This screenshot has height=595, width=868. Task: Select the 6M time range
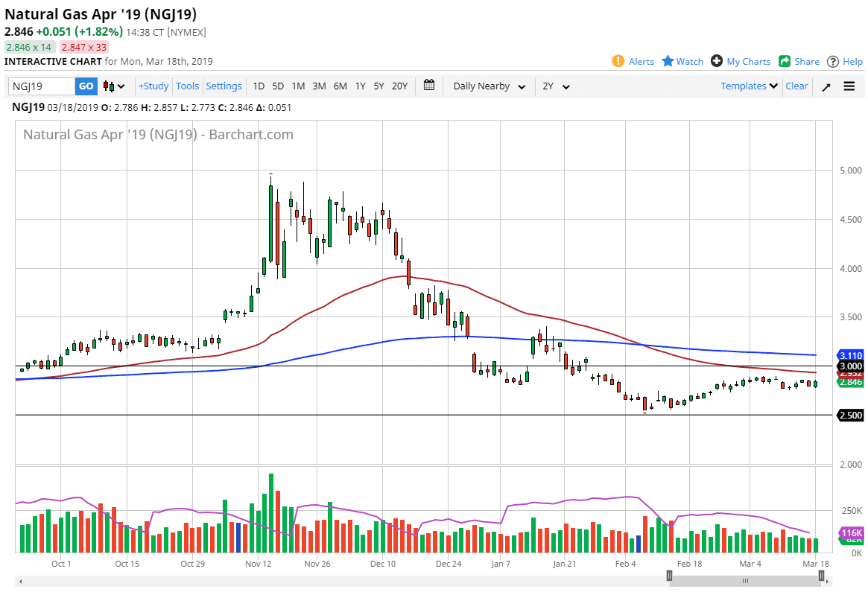(340, 86)
